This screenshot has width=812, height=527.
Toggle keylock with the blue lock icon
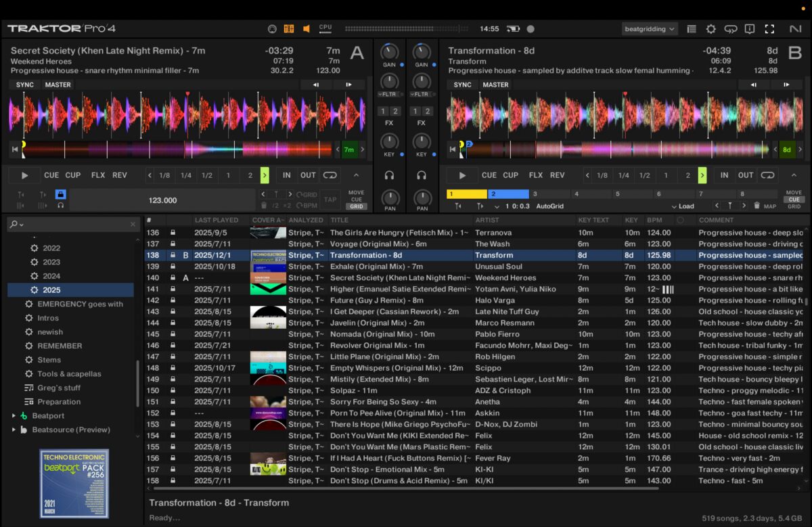(60, 194)
